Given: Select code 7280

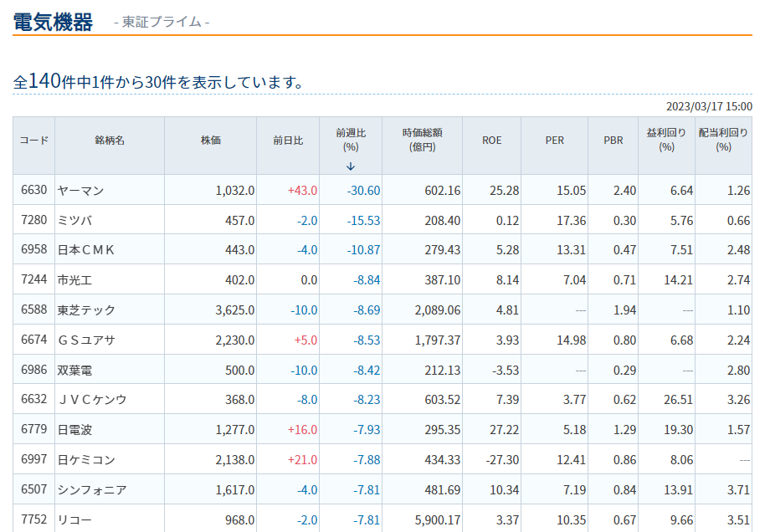Looking at the screenshot, I should (x=33, y=220).
